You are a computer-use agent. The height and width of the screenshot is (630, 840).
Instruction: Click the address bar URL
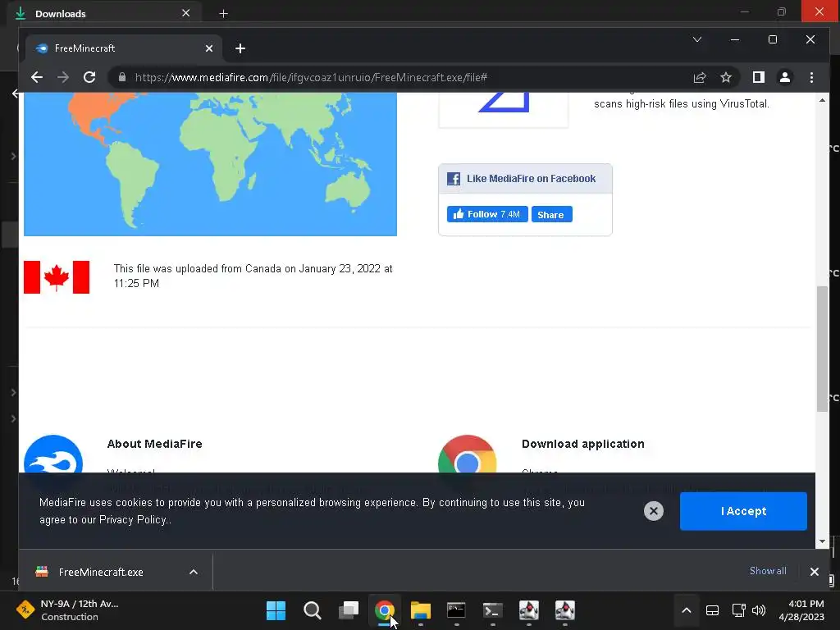tap(311, 77)
